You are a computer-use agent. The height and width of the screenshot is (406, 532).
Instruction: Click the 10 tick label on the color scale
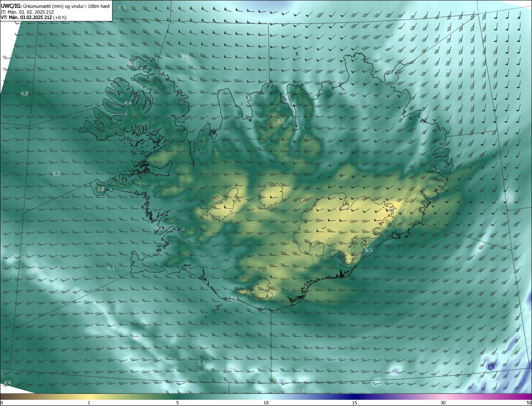click(x=266, y=403)
